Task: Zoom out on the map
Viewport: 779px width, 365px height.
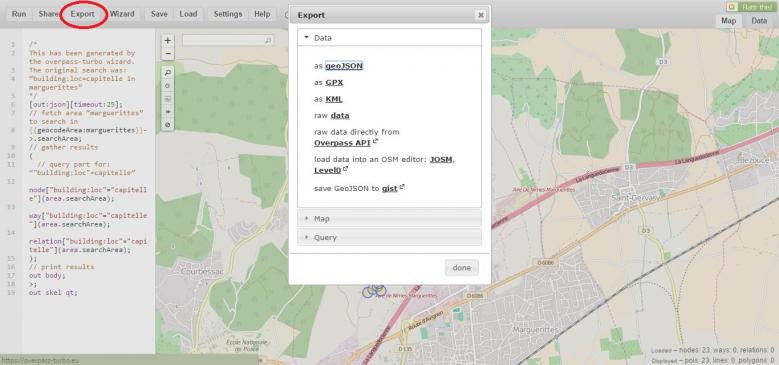Action: [168, 53]
